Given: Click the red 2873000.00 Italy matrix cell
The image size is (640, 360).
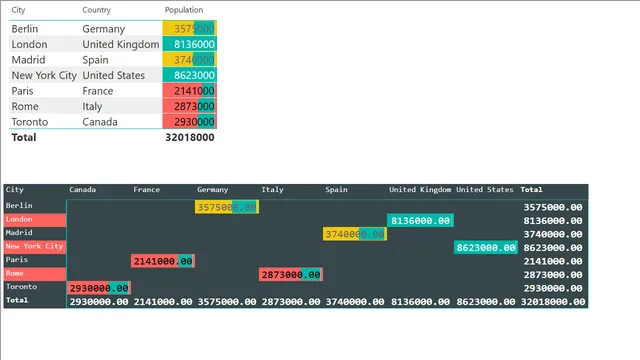Looking at the screenshot, I should 291,275.
